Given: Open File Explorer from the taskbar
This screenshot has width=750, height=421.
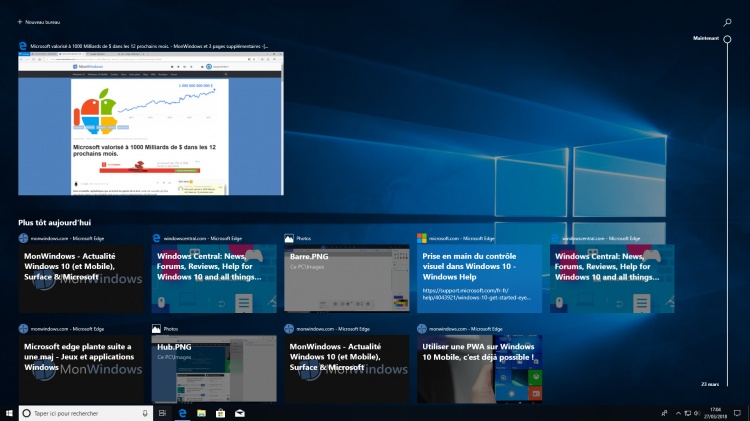Looking at the screenshot, I should pyautogui.click(x=201, y=412).
